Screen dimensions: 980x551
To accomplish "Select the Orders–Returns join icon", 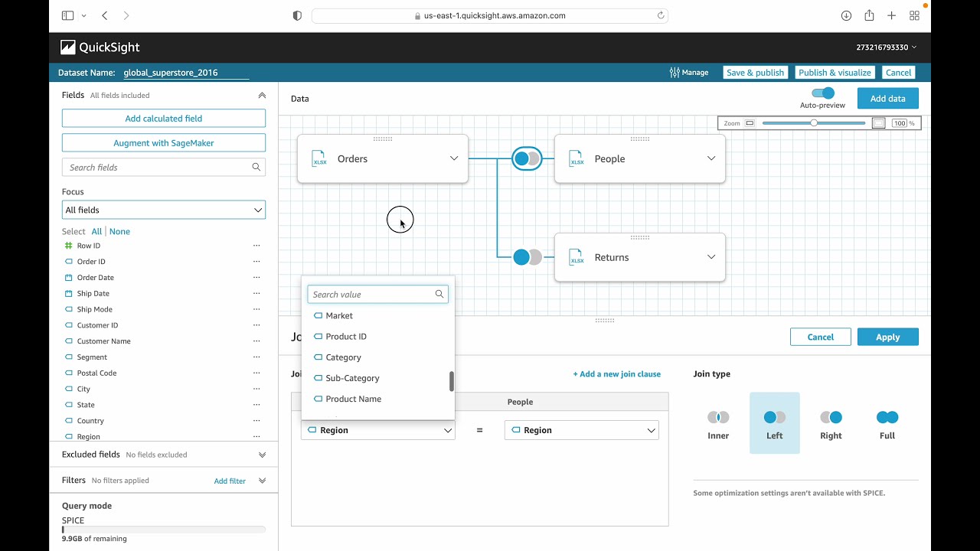I will (527, 257).
